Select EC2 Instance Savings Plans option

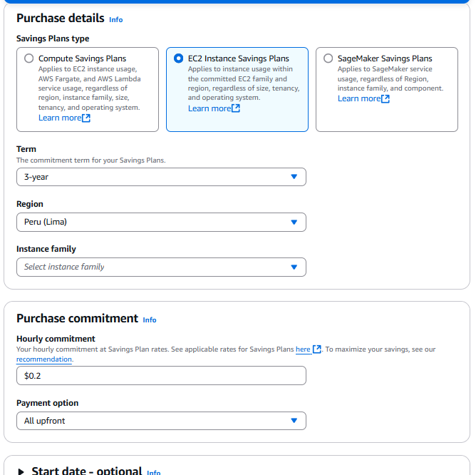click(178, 58)
